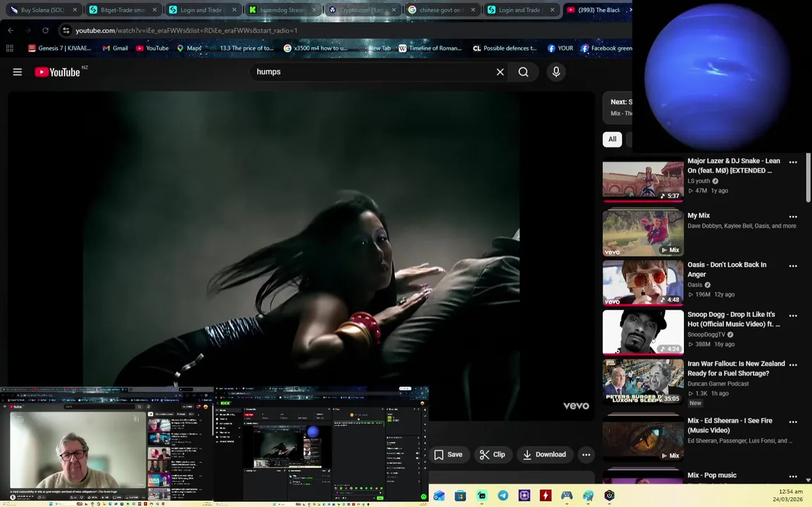Click the sidebar scrollbar thumb
The image size is (812, 507).
(808, 178)
